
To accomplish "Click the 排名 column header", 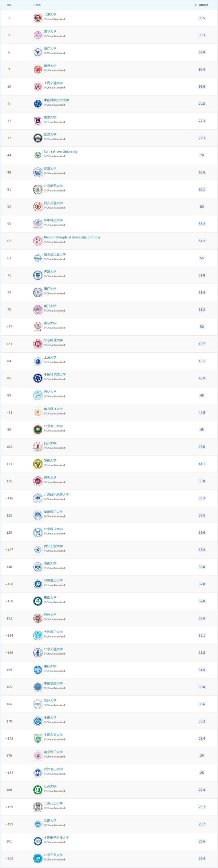I will [x=9, y=5].
